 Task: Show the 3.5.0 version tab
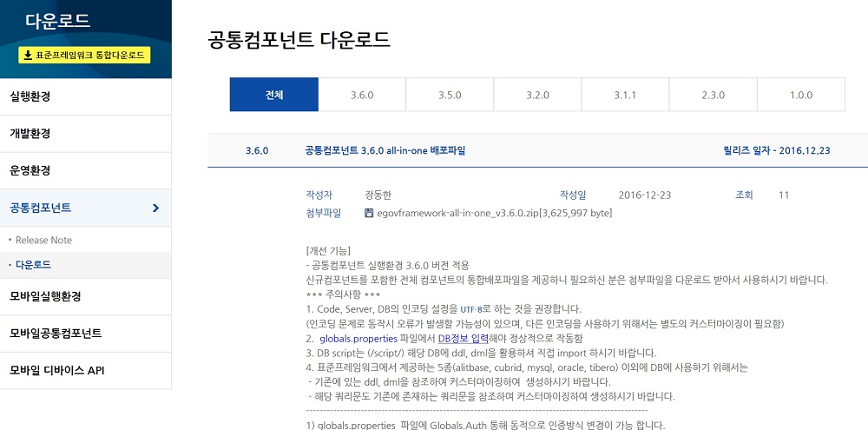pos(450,95)
